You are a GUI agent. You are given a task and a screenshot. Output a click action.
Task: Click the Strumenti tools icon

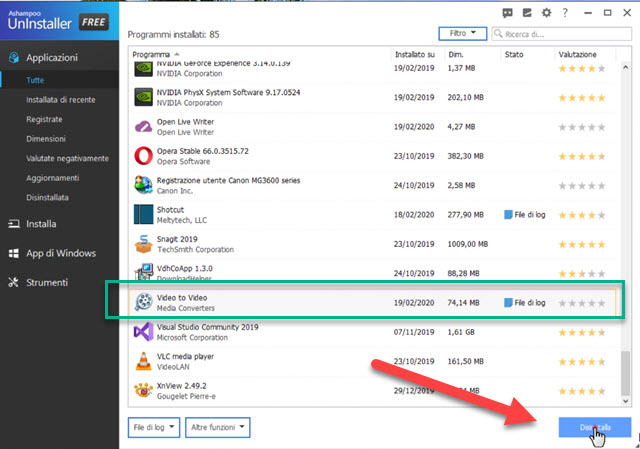tap(13, 282)
